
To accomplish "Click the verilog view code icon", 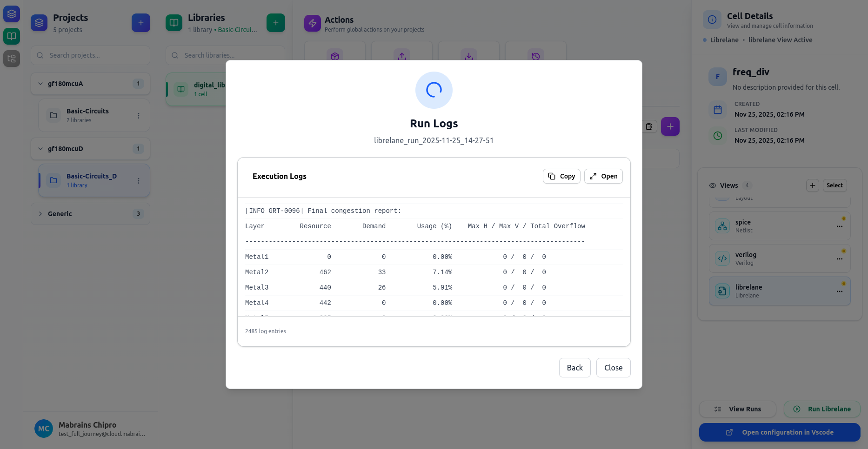I will coord(722,258).
